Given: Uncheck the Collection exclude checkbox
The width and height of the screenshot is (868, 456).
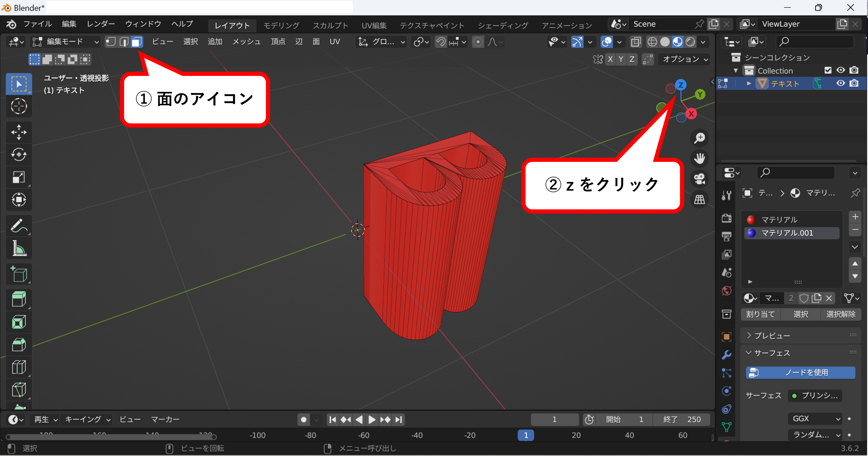Looking at the screenshot, I should tap(828, 70).
